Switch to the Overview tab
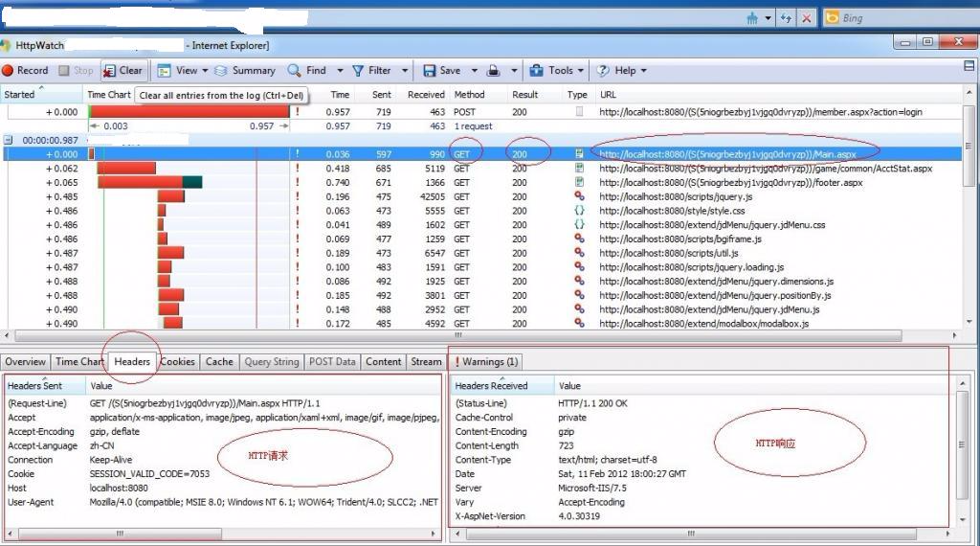980x546 pixels. tap(25, 361)
